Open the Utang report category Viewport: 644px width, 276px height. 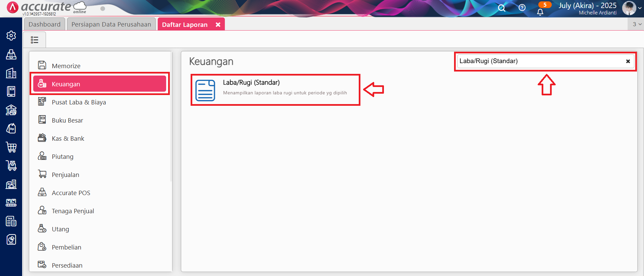point(100,229)
